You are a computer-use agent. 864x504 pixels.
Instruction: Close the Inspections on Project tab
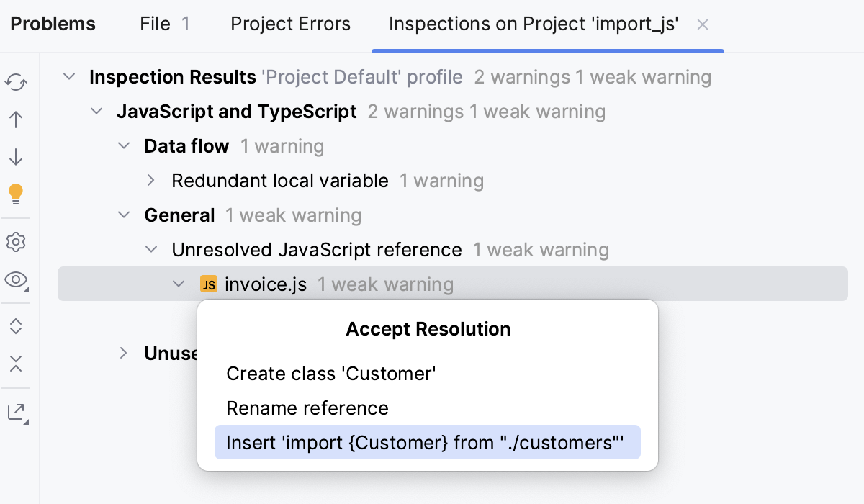703,24
